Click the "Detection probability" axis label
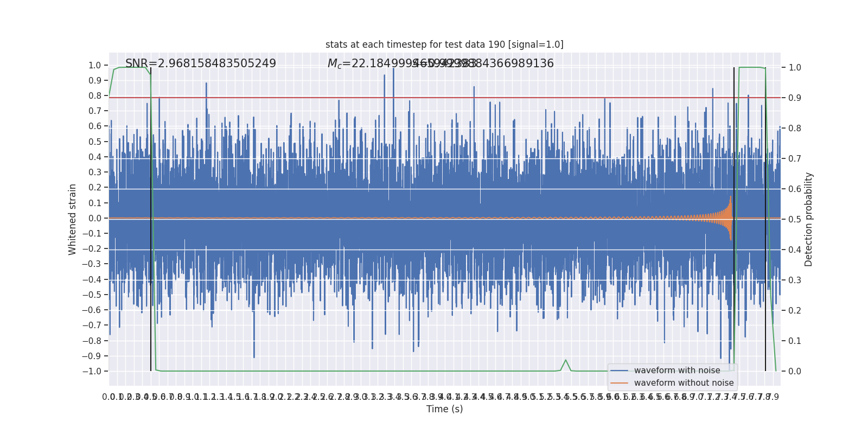Screen dimensions: 868x434 809,219
